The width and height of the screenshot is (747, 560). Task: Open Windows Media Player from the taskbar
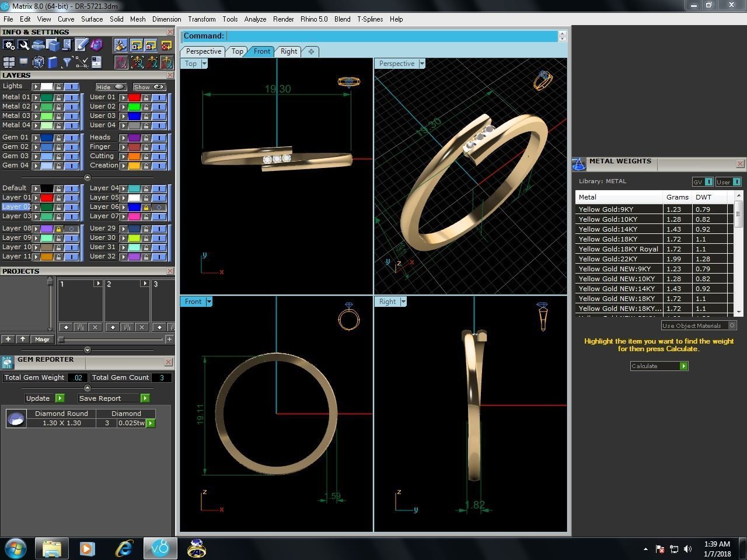coord(87,548)
